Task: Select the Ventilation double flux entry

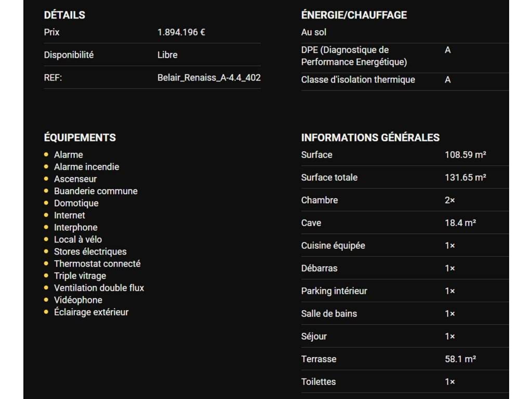Action: pyautogui.click(x=99, y=288)
